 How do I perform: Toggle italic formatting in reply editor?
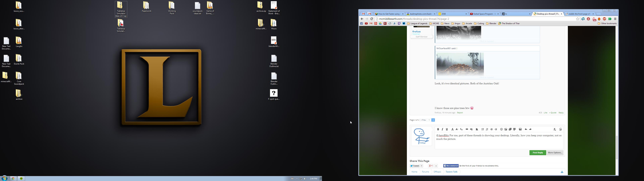pyautogui.click(x=442, y=129)
